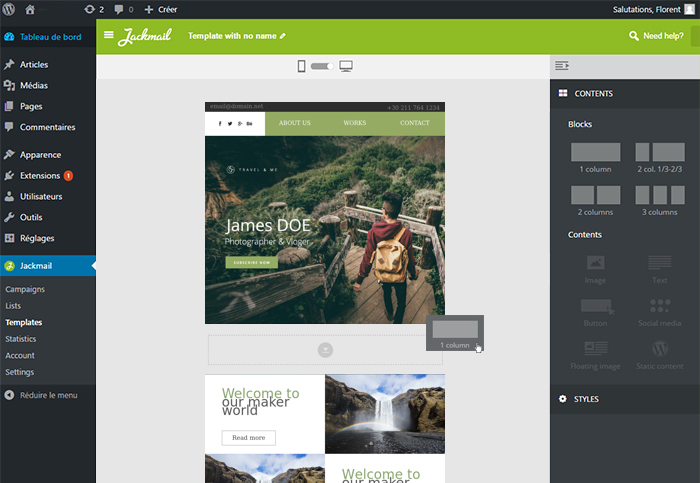
Task: Select the hero photo of hiker
Action: (325, 230)
